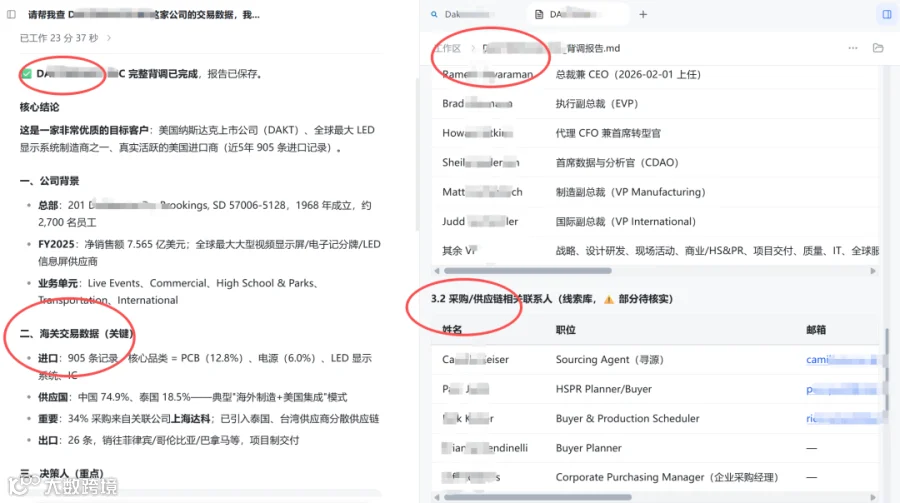Toggle the right split panel icon
Screen dimensions: 900x503
pos(887,14)
